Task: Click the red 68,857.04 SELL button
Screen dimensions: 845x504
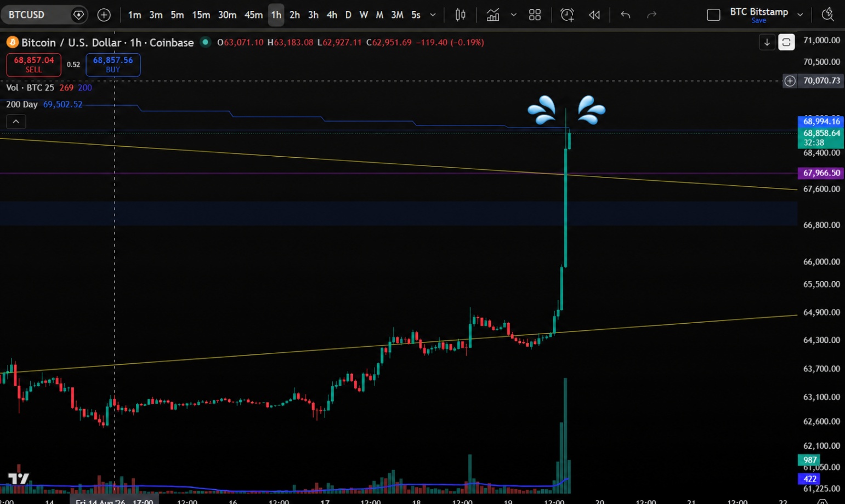Action: (x=33, y=65)
